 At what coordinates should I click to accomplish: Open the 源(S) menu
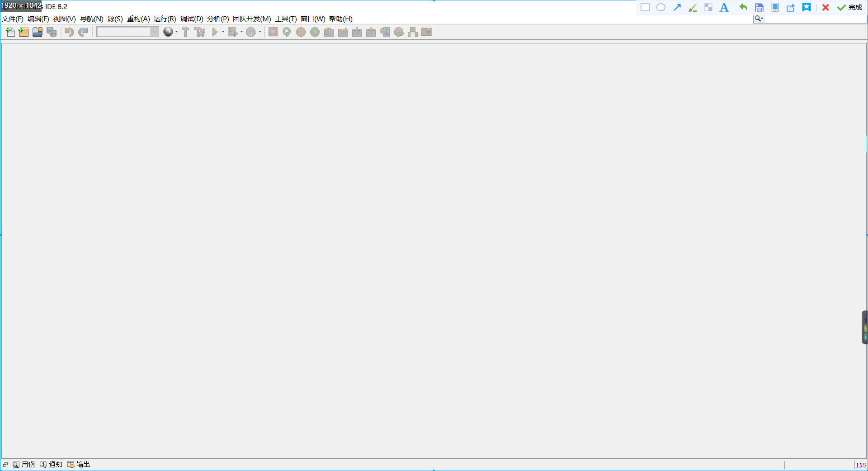pos(115,19)
